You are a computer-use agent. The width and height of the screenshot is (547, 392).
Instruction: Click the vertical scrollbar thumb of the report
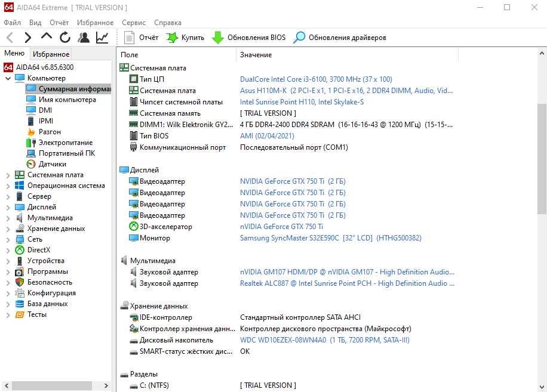click(x=542, y=159)
